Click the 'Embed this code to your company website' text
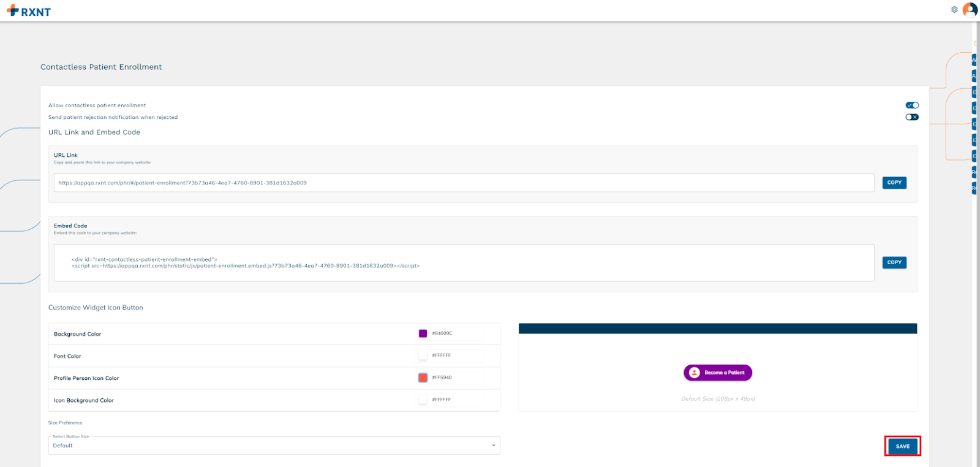 tap(95, 233)
